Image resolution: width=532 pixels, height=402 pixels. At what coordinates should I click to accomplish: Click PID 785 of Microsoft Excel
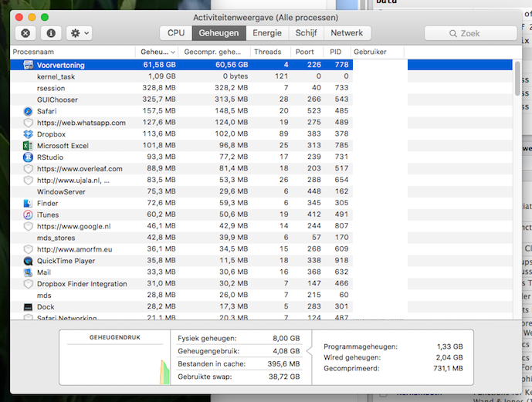click(341, 145)
